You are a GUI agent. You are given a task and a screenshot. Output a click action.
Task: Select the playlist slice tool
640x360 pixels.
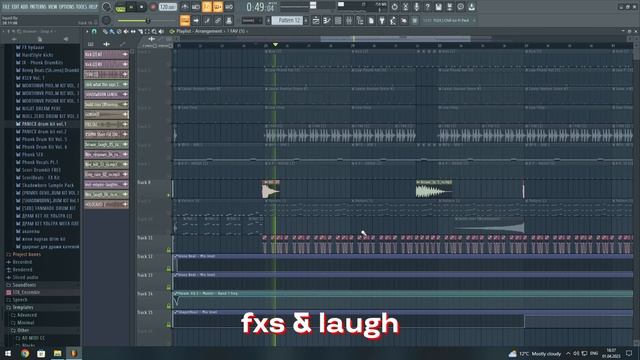140,31
